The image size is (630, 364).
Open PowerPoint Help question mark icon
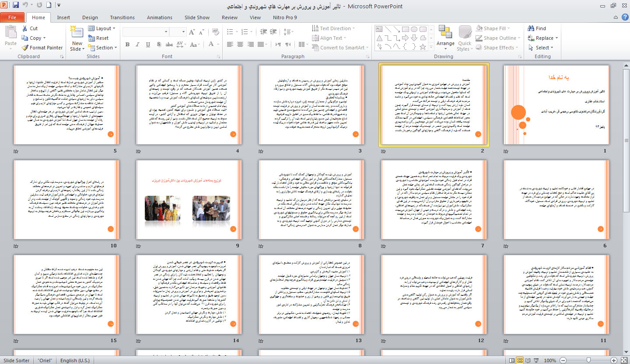pos(625,17)
